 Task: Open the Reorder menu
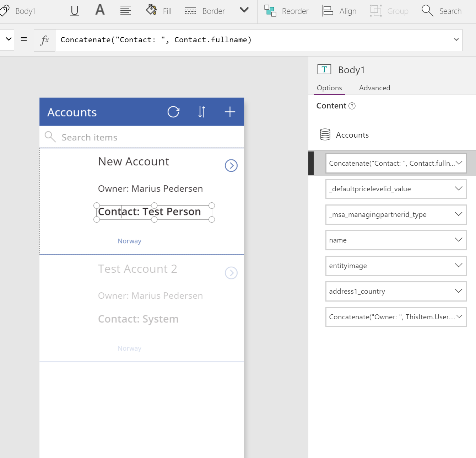coord(286,11)
